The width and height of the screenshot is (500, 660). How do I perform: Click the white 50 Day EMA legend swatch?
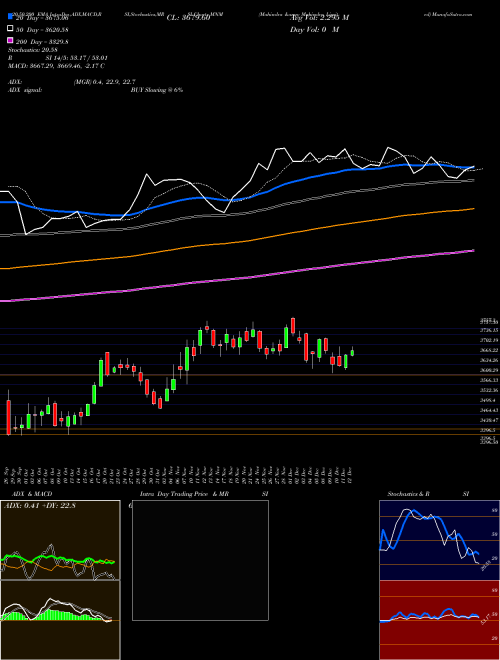10,29
